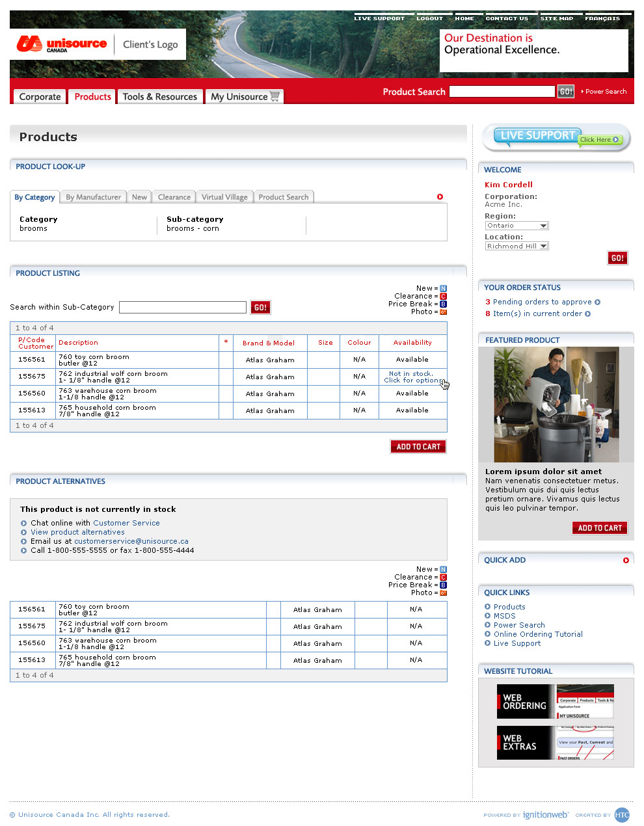Screen dimensions: 644x826
Task: Click the red Clearance legend icon
Action: (443, 296)
